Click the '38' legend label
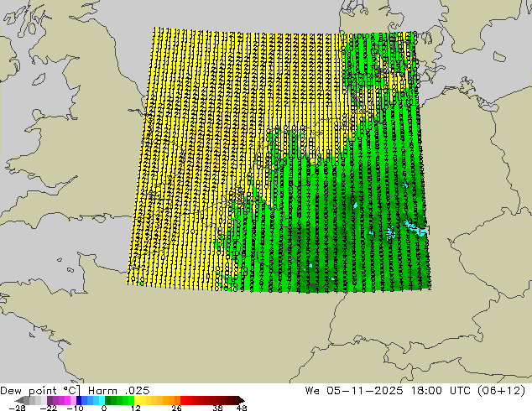The height and width of the screenshot is (411, 532). point(218,408)
